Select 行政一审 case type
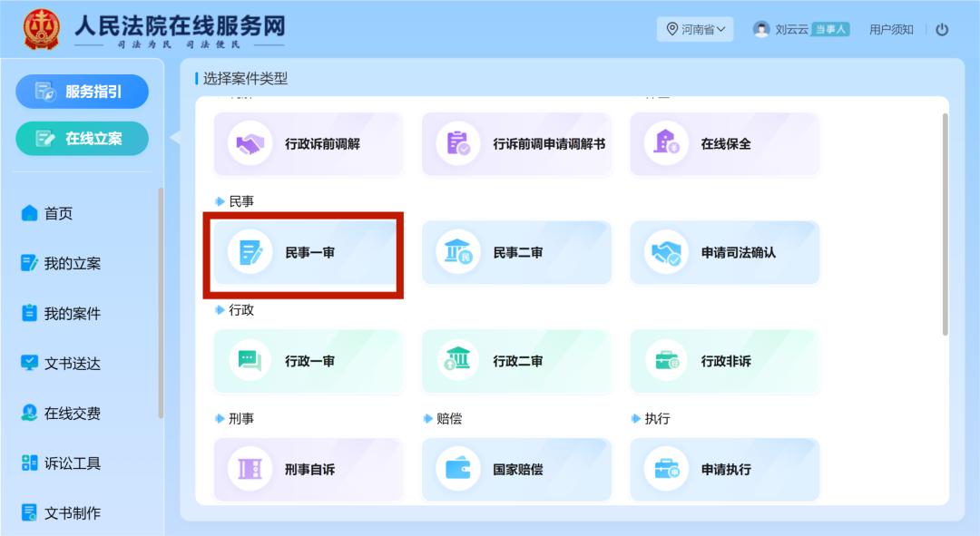Viewport: 980px width, 536px height. coord(309,361)
